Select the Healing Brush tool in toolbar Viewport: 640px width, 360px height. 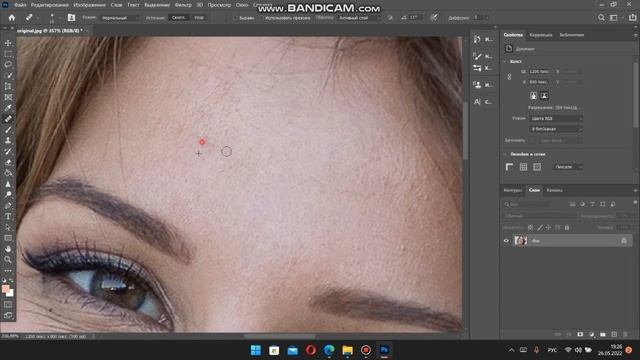click(8, 119)
